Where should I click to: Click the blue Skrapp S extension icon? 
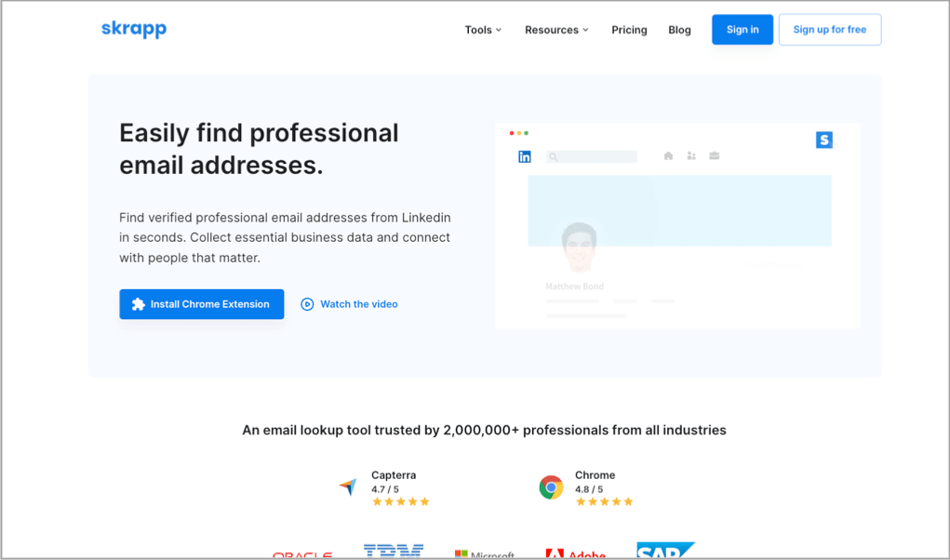click(x=823, y=140)
